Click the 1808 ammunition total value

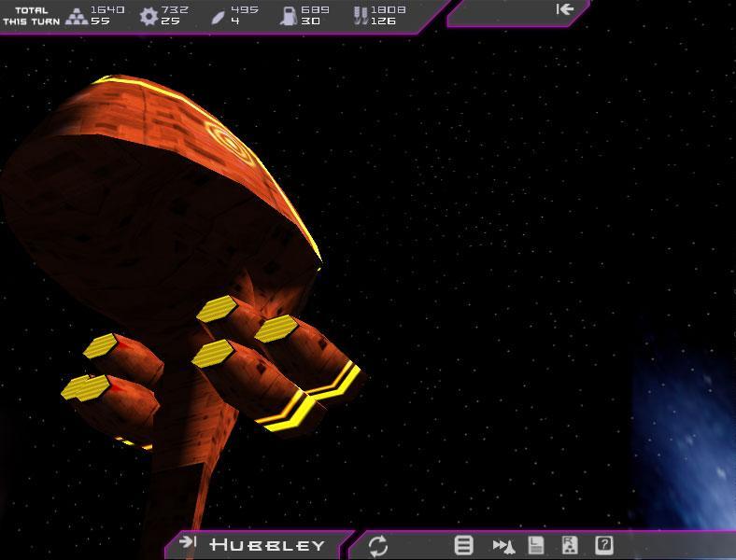pyautogui.click(x=388, y=10)
